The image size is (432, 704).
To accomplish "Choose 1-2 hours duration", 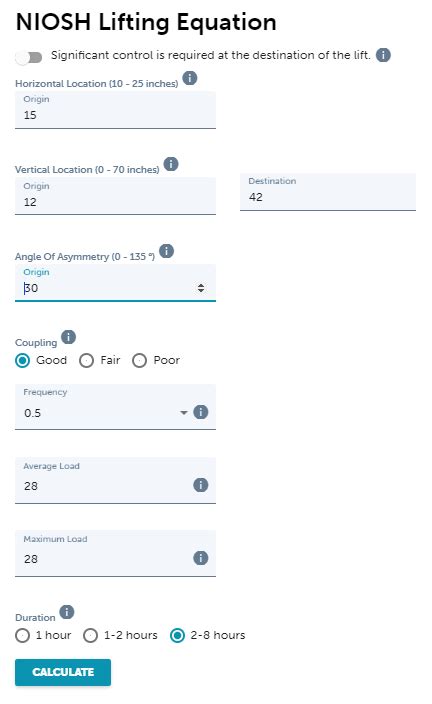I will point(120,635).
